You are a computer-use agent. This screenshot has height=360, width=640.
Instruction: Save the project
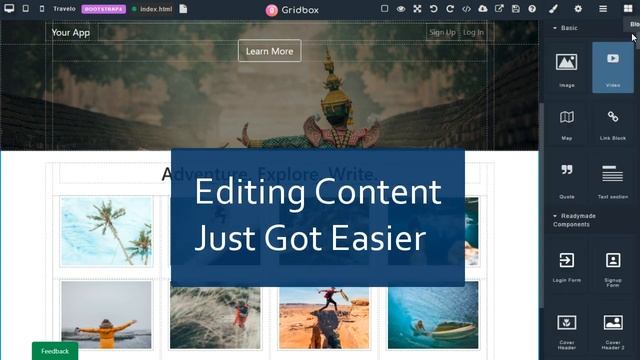516,9
